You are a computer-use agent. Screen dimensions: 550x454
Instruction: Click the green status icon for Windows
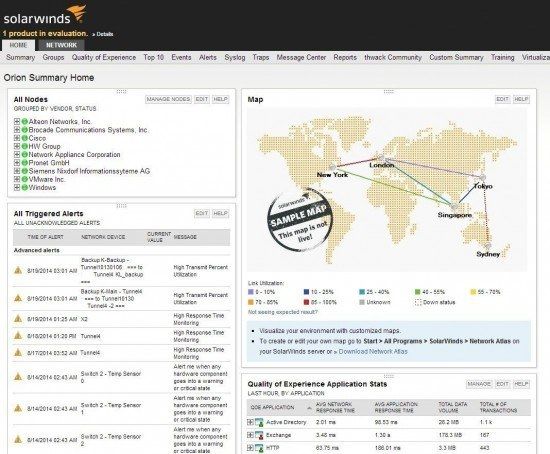[x=25, y=187]
